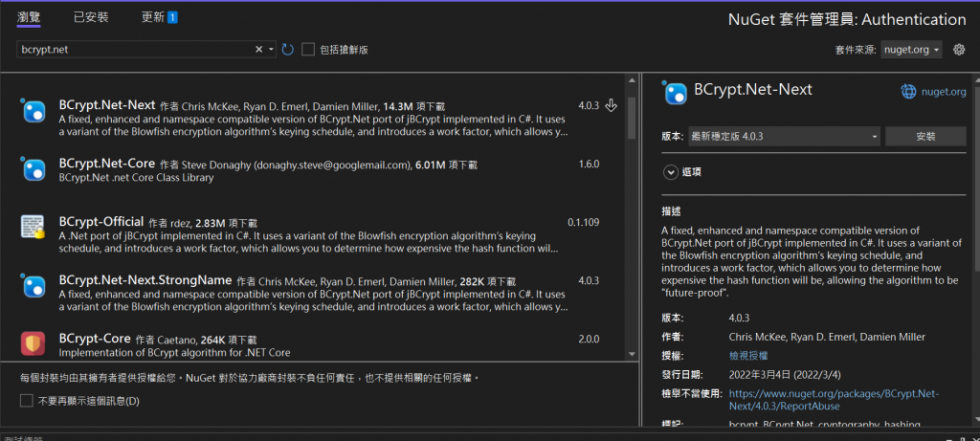Click the BCrypt.Net-Next package icon in results list
Viewport: 980px width, 441px height.
pos(33,111)
